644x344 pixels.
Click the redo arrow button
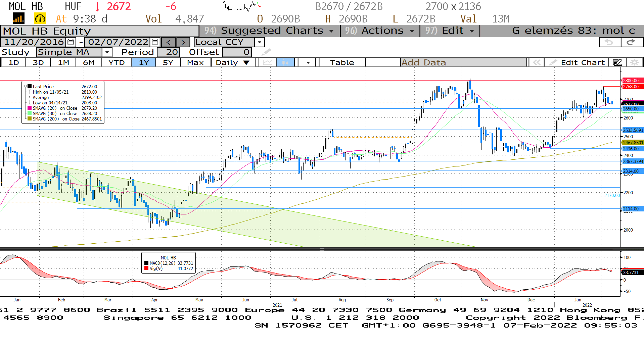(x=631, y=42)
